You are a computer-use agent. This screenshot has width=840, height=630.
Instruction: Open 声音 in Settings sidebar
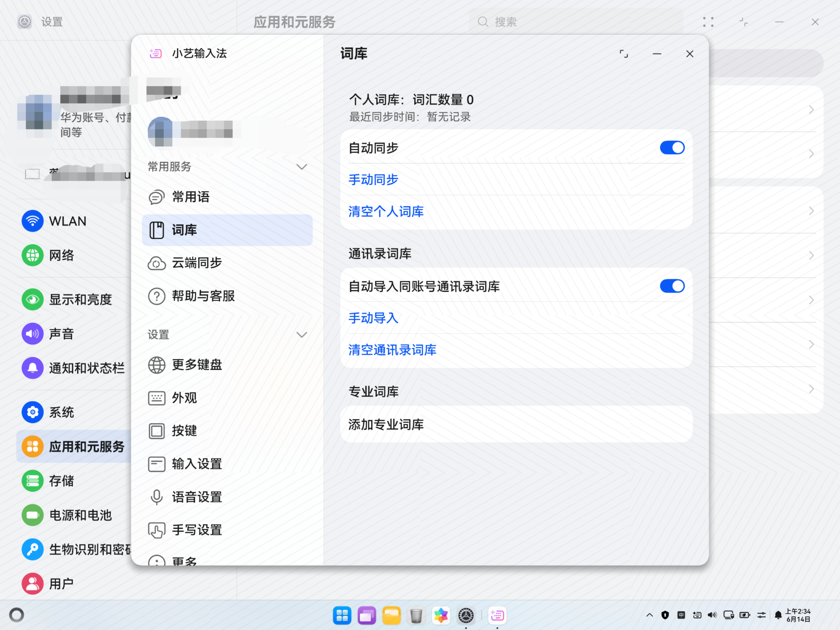click(x=74, y=334)
